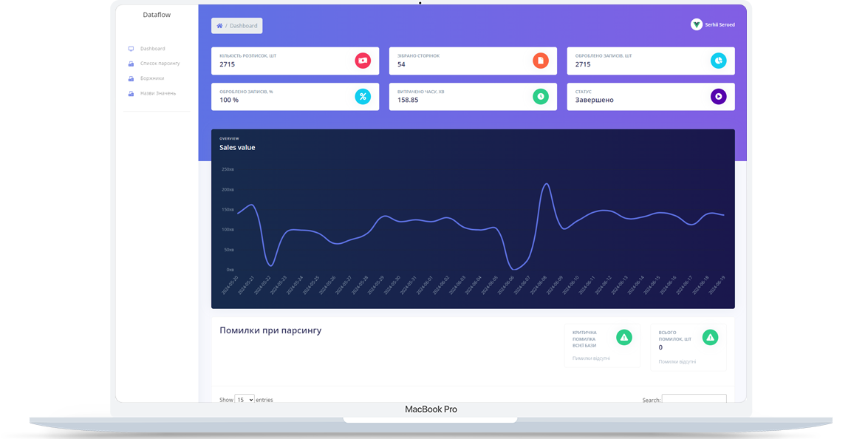868x439 pixels.
Task: Click the purple play icon in the Статус card
Action: pyautogui.click(x=719, y=96)
